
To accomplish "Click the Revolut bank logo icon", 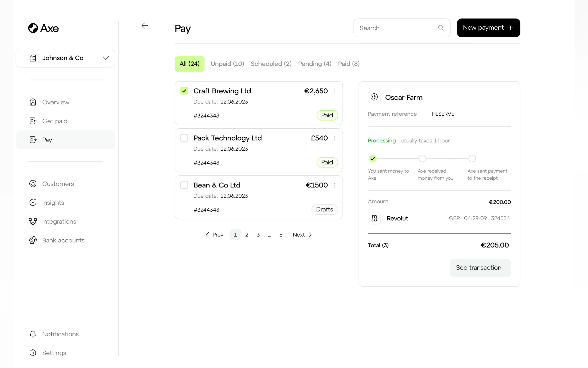I will click(374, 218).
